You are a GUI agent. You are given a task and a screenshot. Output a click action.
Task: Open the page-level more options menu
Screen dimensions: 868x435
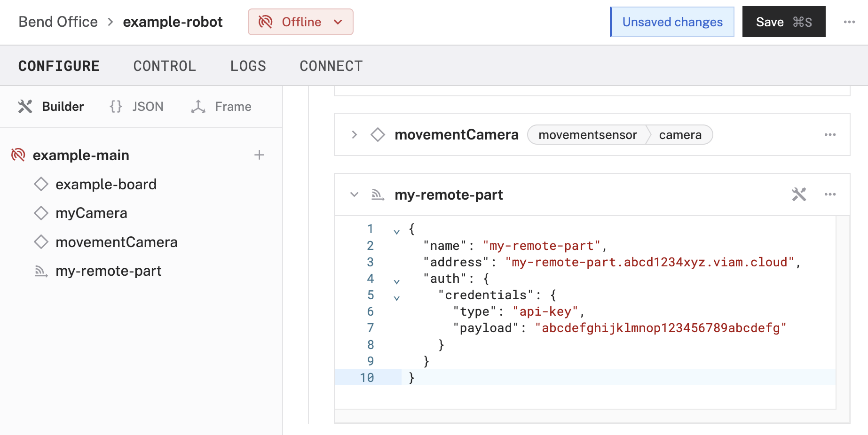(x=849, y=22)
